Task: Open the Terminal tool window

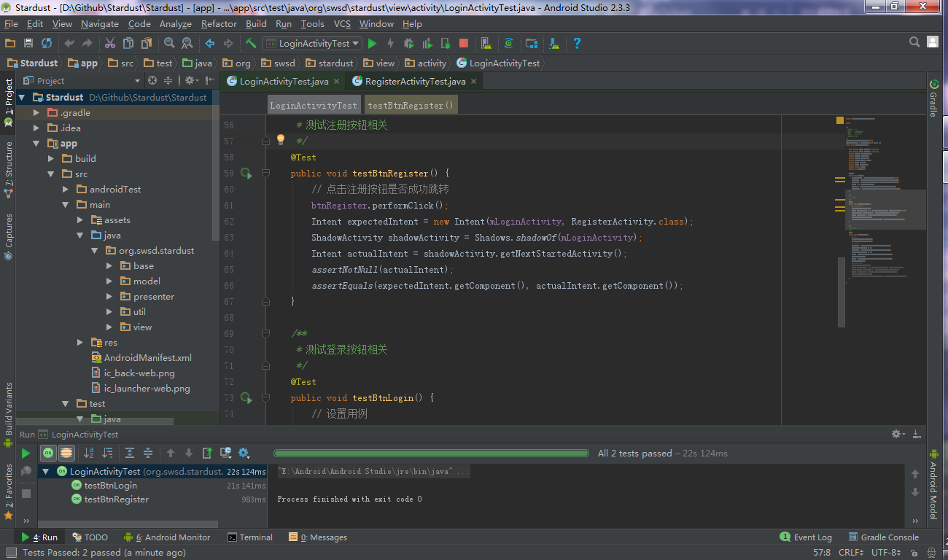Action: coord(249,537)
